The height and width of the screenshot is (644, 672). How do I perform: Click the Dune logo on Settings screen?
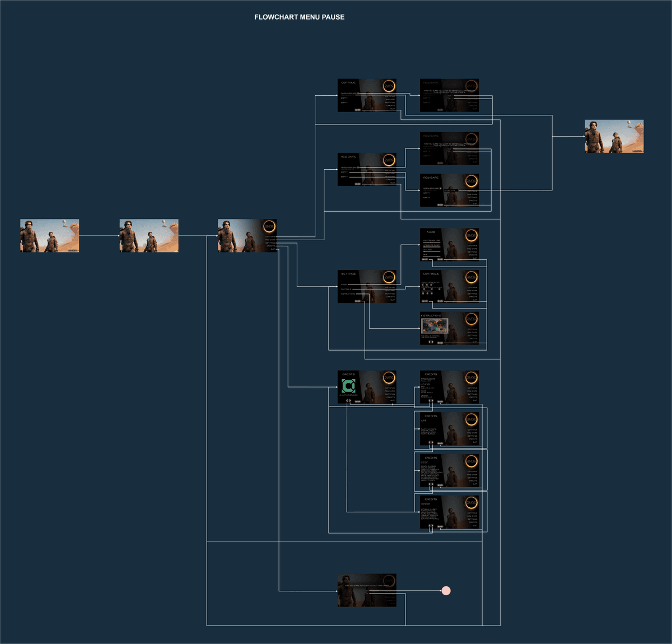[389, 277]
